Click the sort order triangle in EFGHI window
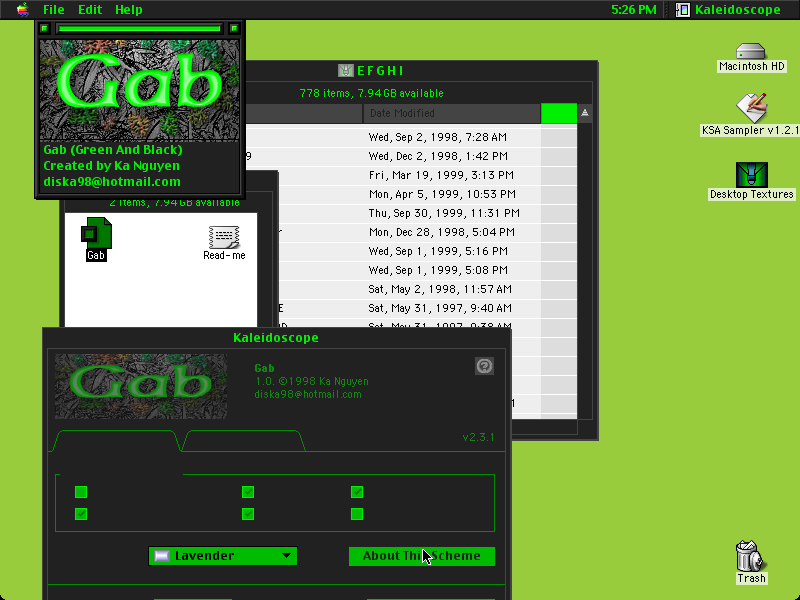Viewport: 800px width, 600px height. [x=585, y=113]
